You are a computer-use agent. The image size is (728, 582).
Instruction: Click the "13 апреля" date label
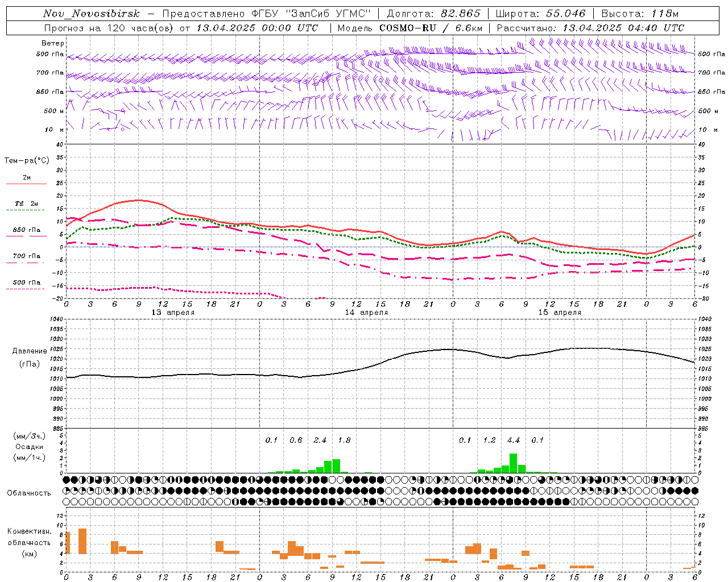[x=173, y=313]
